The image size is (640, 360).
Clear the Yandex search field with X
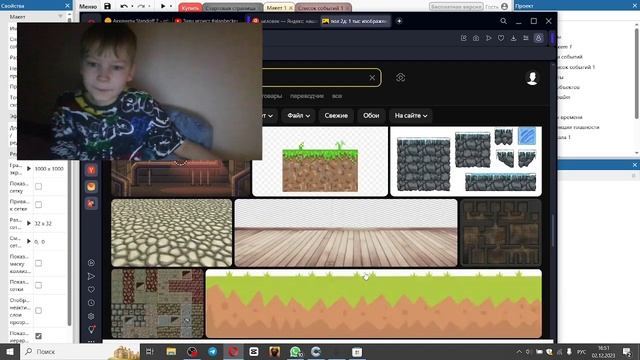click(372, 78)
